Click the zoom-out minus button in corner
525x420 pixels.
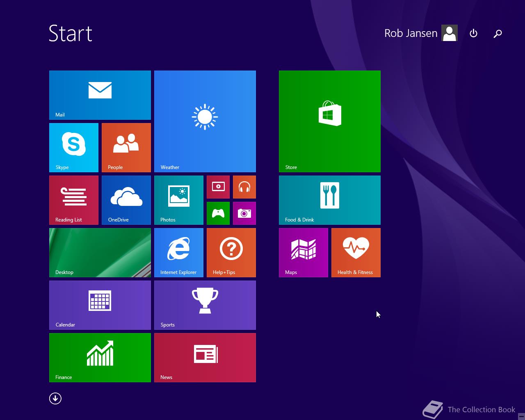coord(521,416)
